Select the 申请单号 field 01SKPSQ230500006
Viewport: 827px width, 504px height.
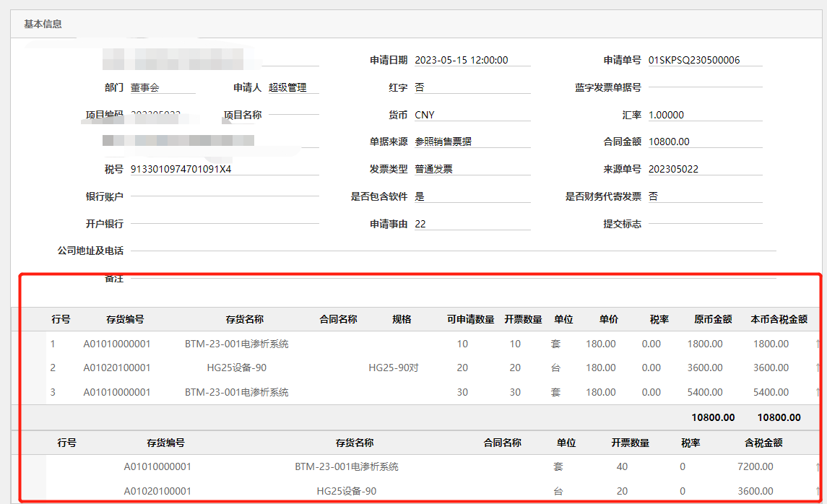pos(705,60)
